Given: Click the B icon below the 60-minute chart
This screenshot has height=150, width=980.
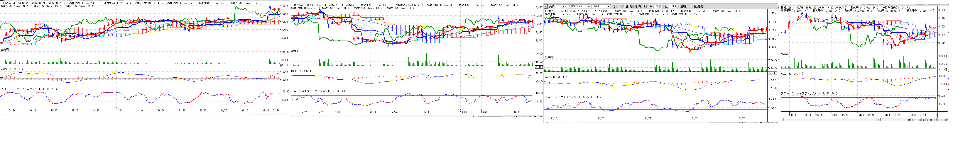Looking at the screenshot, I should [x=938, y=120].
